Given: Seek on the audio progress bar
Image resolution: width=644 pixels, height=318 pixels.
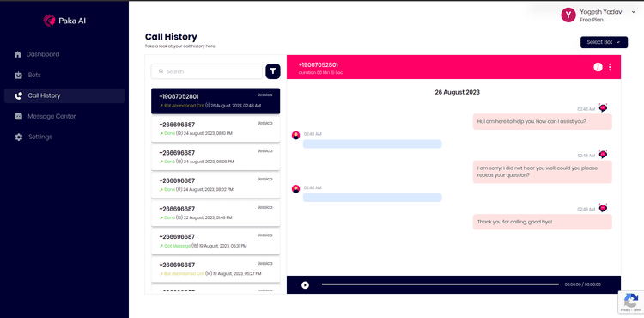Looking at the screenshot, I should 440,284.
